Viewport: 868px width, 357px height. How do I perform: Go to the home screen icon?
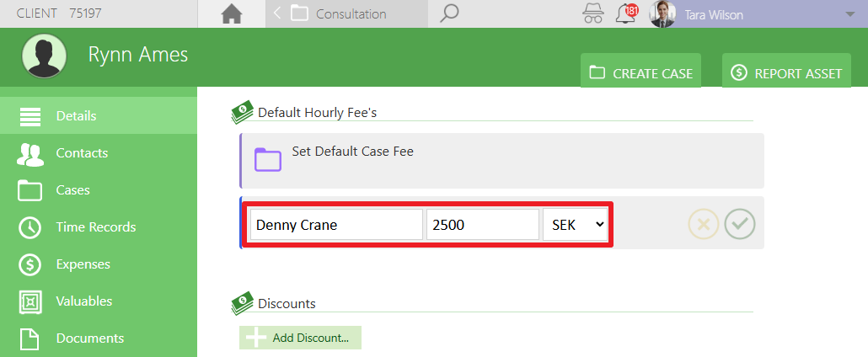click(x=232, y=13)
